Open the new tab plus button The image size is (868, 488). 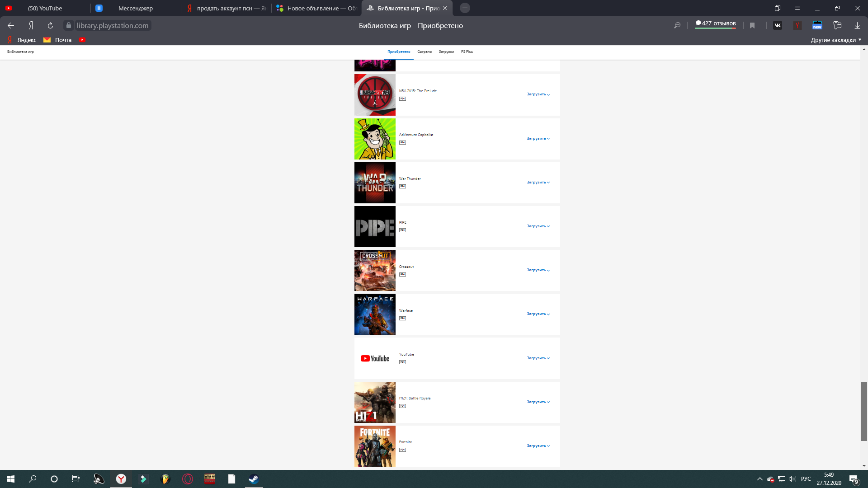(465, 8)
